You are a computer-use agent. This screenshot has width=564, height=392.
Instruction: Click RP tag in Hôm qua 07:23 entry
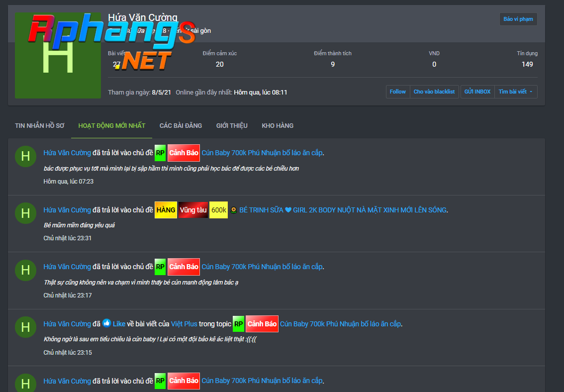pyautogui.click(x=160, y=153)
